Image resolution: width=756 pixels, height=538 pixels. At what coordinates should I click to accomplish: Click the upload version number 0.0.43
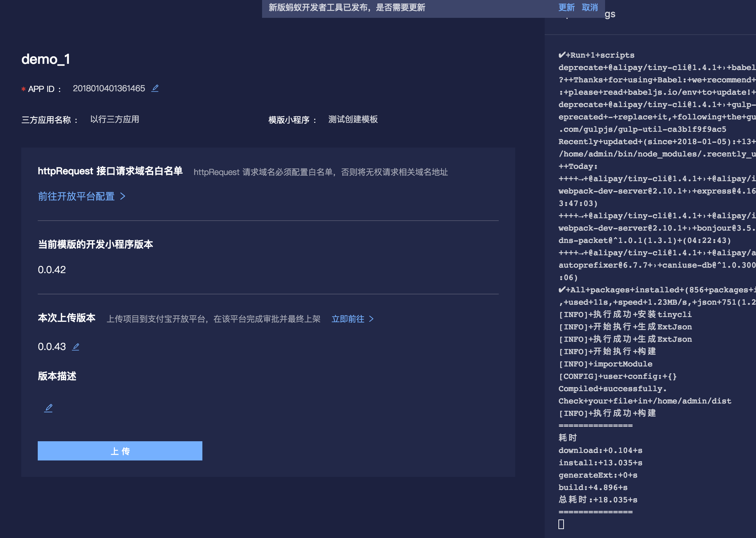(52, 347)
